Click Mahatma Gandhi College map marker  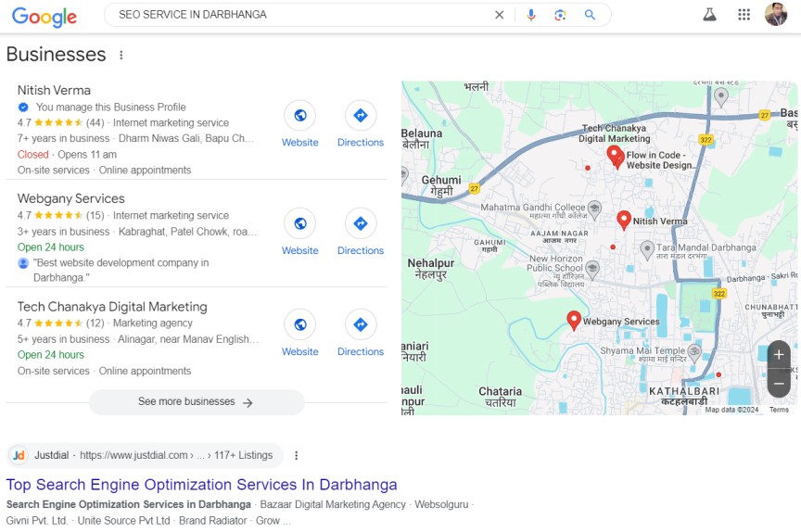pyautogui.click(x=594, y=209)
